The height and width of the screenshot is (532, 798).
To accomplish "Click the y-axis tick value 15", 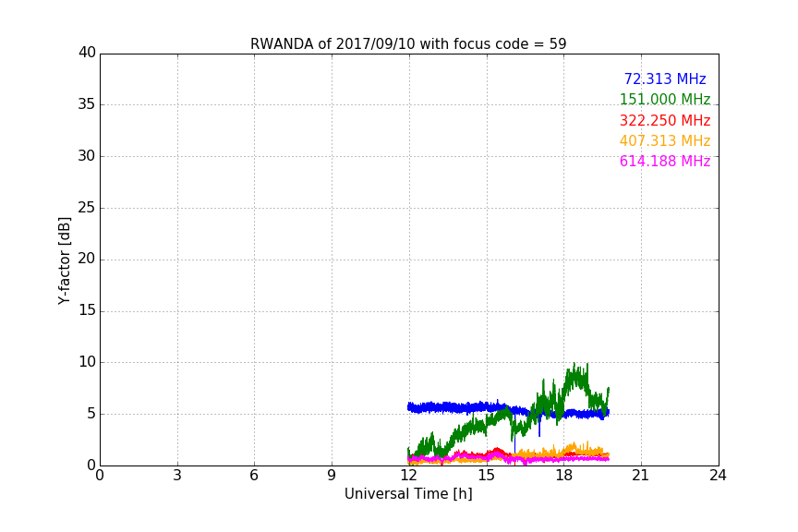I will [87, 310].
